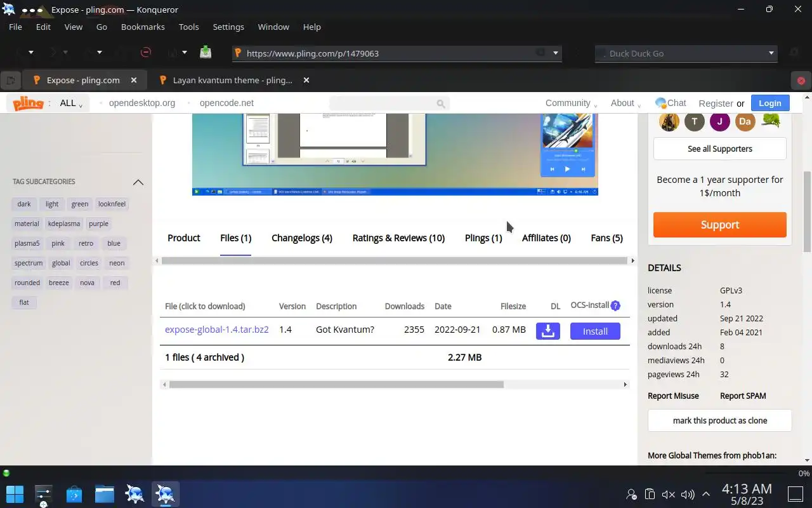This screenshot has height=508, width=812.
Task: Click the page vertical scrollbar
Action: (807, 211)
